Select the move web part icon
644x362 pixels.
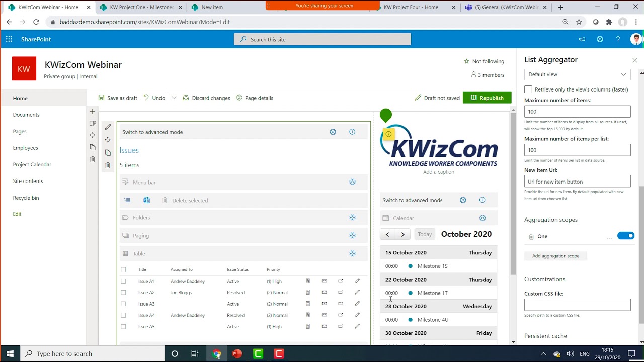click(x=108, y=140)
